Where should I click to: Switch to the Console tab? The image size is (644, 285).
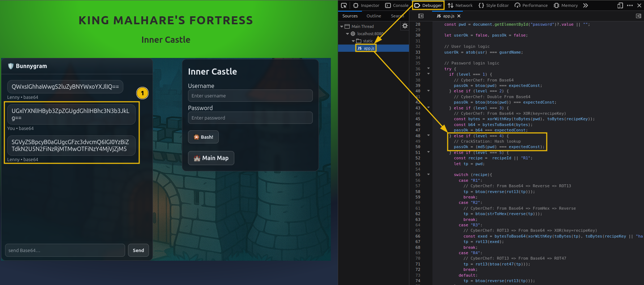(x=397, y=5)
